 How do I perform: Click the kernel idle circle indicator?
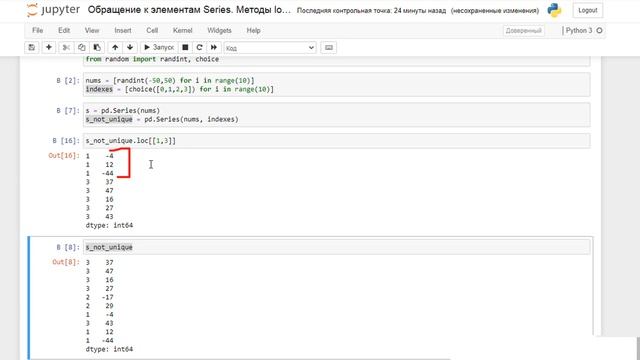[x=599, y=31]
